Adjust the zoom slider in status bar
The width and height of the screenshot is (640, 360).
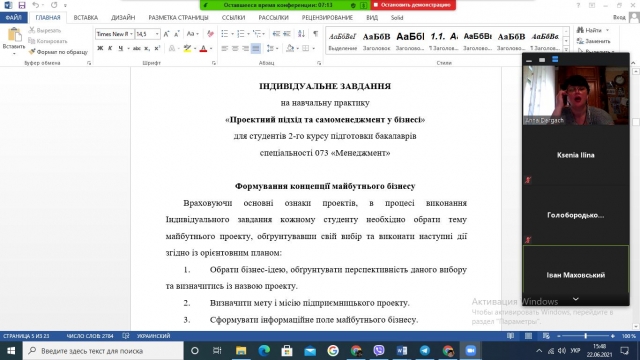[x=586, y=336]
